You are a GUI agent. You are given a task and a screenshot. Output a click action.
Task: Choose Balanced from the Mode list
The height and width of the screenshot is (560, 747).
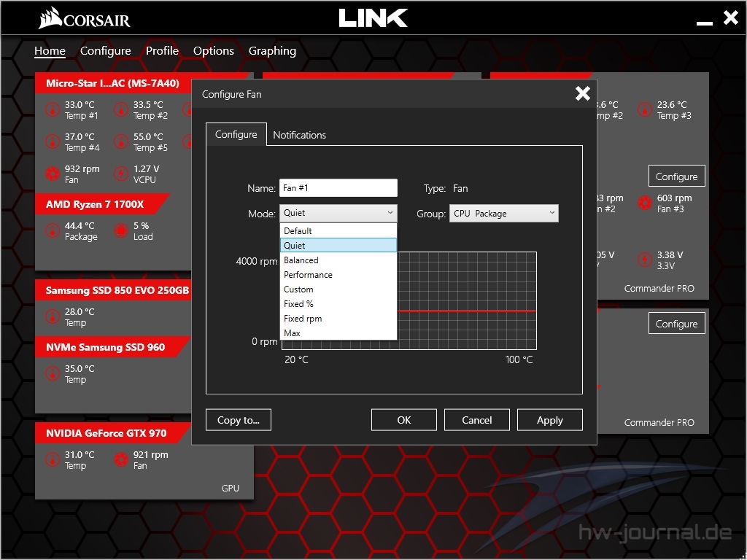click(x=338, y=260)
